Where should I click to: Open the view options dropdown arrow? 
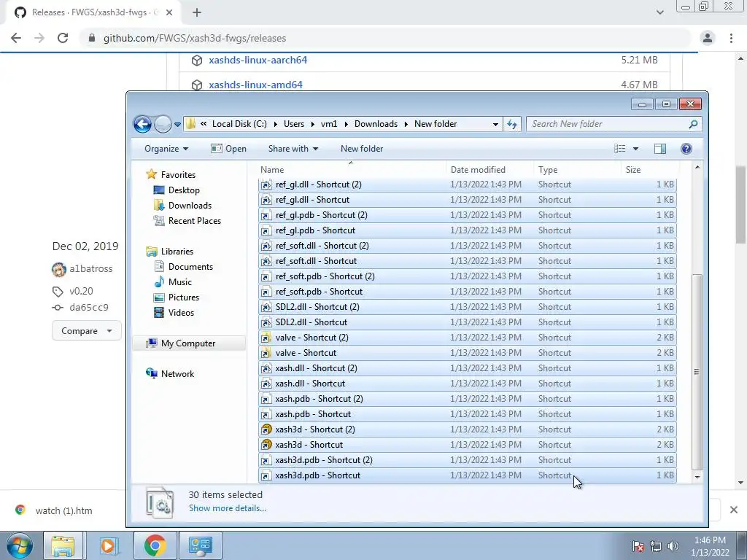tap(635, 149)
